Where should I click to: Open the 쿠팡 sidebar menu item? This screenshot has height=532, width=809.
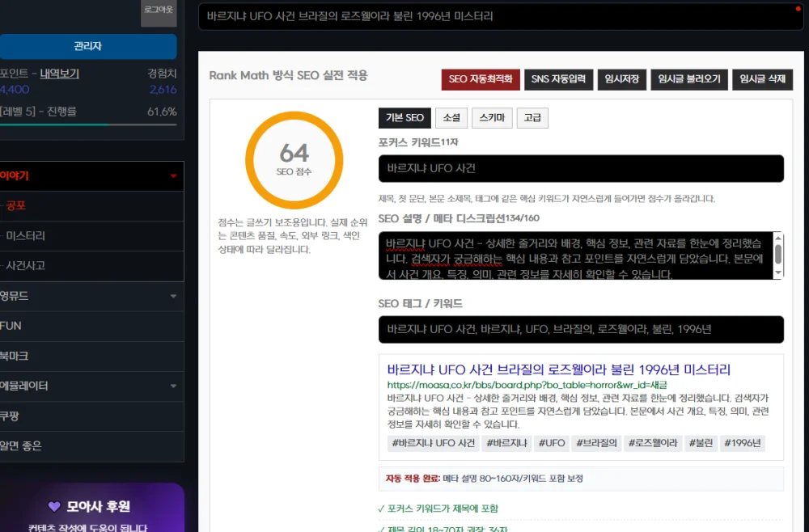point(92,416)
